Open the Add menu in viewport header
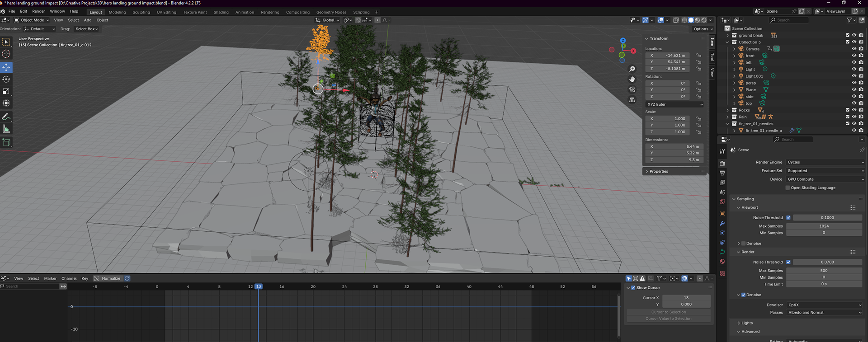This screenshot has width=868, height=342. pyautogui.click(x=88, y=20)
